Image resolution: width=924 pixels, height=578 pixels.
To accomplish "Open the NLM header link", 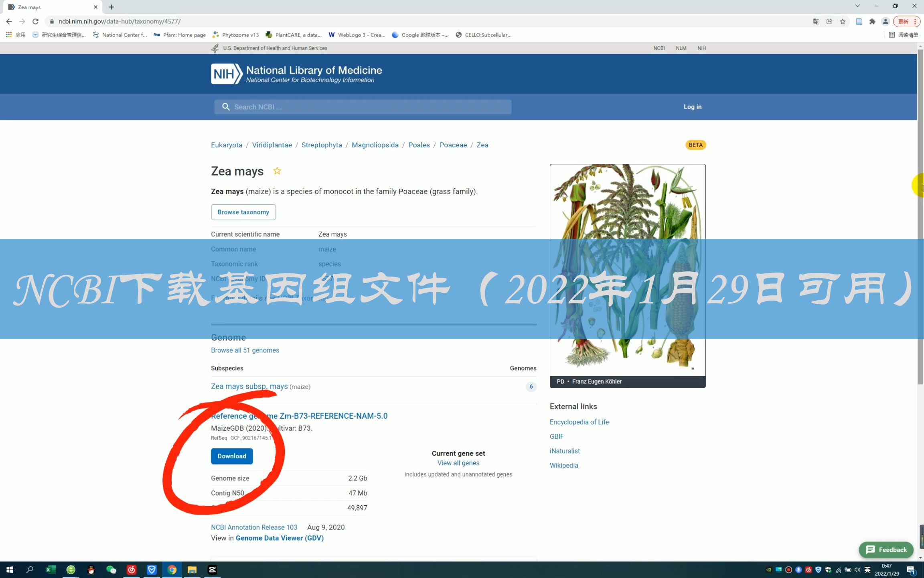I will (681, 48).
